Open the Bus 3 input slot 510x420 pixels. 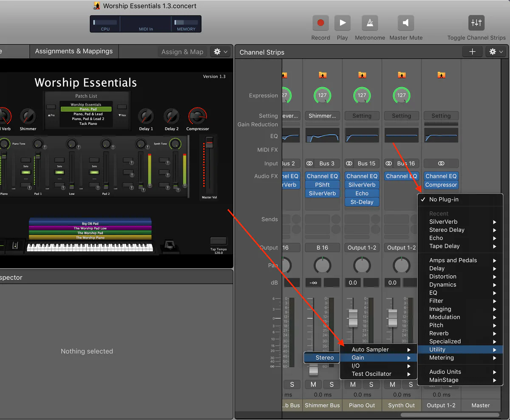click(x=327, y=163)
